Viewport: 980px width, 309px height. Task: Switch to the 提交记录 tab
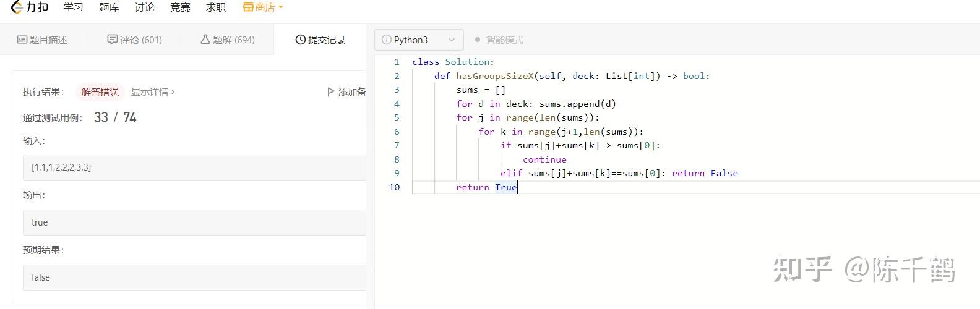320,40
